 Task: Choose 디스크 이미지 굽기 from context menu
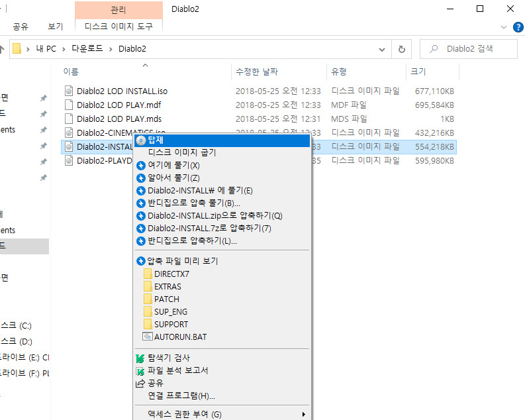click(x=222, y=153)
